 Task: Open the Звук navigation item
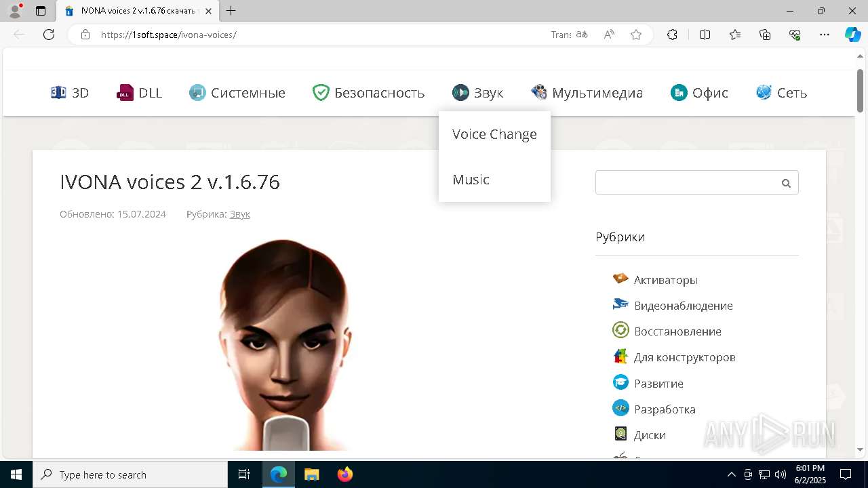[478, 93]
